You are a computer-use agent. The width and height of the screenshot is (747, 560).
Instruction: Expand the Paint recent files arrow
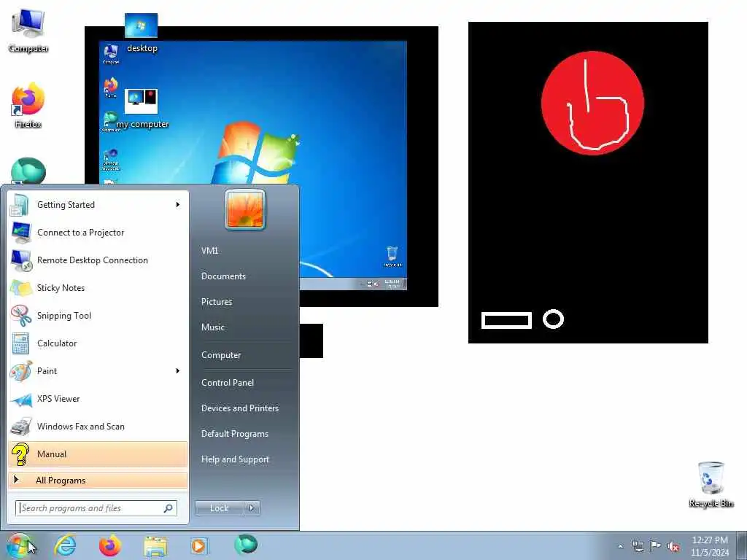(178, 371)
